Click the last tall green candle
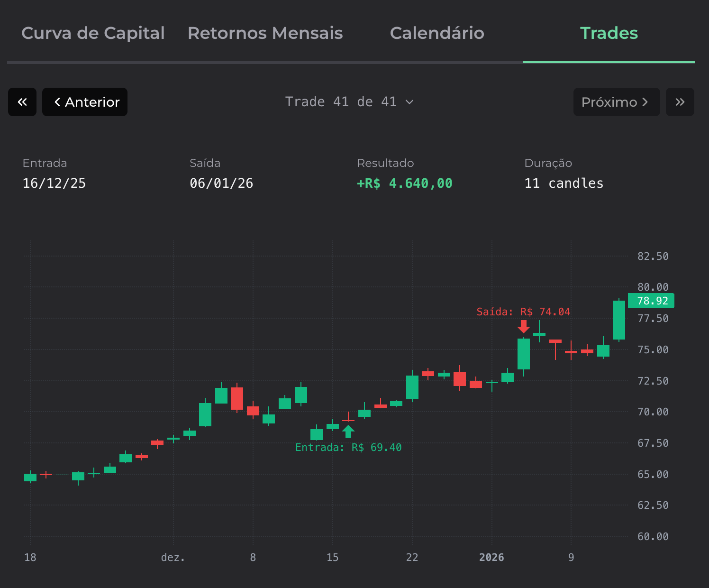Viewport: 709px width, 588px height. click(618, 320)
